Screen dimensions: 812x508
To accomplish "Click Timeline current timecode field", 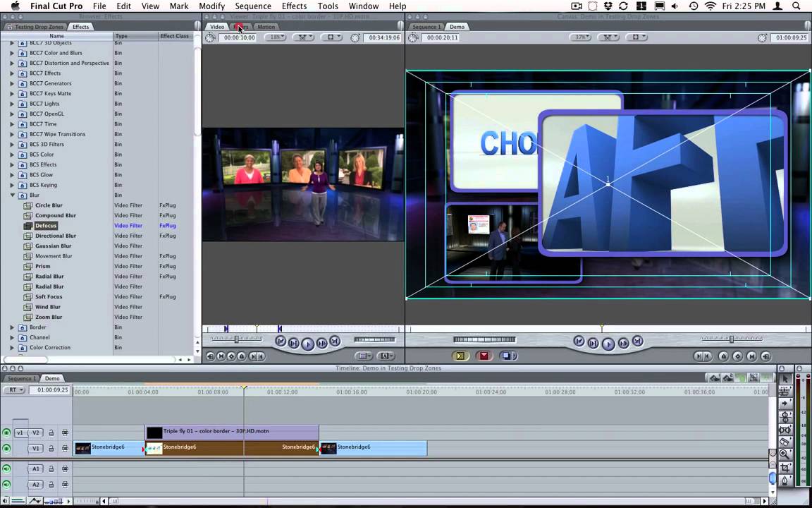I will [x=50, y=389].
